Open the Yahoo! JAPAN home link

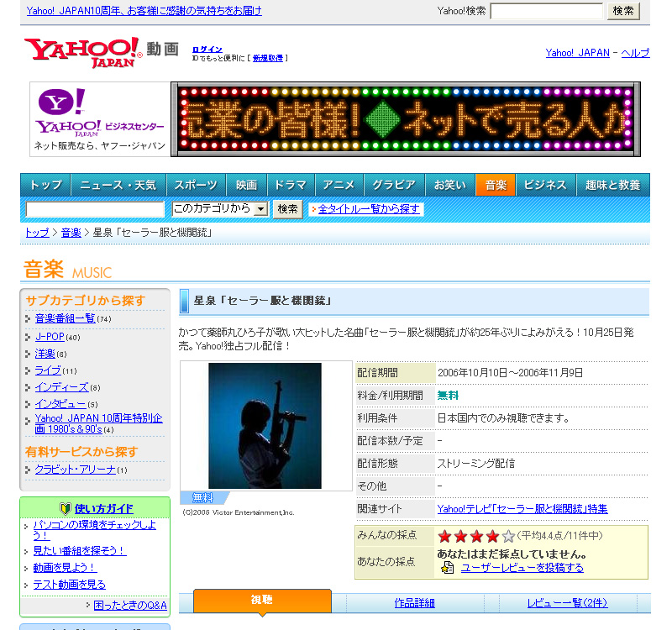point(577,53)
